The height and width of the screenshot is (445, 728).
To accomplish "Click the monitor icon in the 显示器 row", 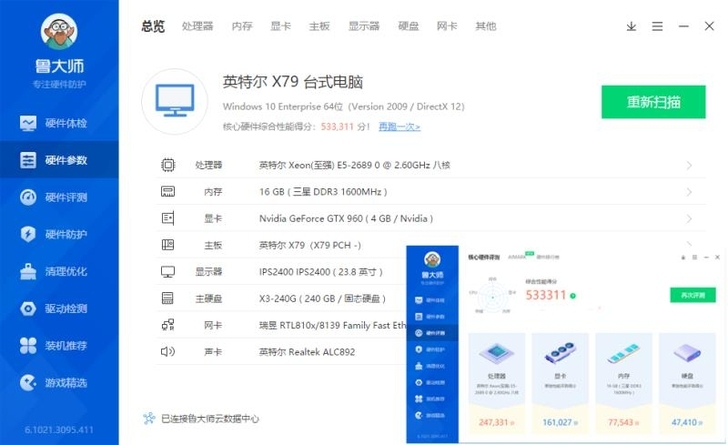I will click(x=168, y=272).
